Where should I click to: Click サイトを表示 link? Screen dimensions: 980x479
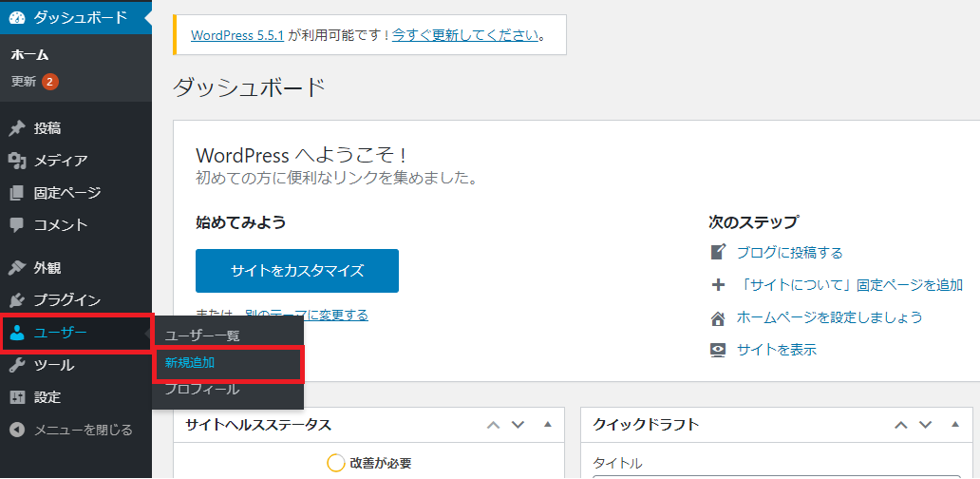[776, 350]
